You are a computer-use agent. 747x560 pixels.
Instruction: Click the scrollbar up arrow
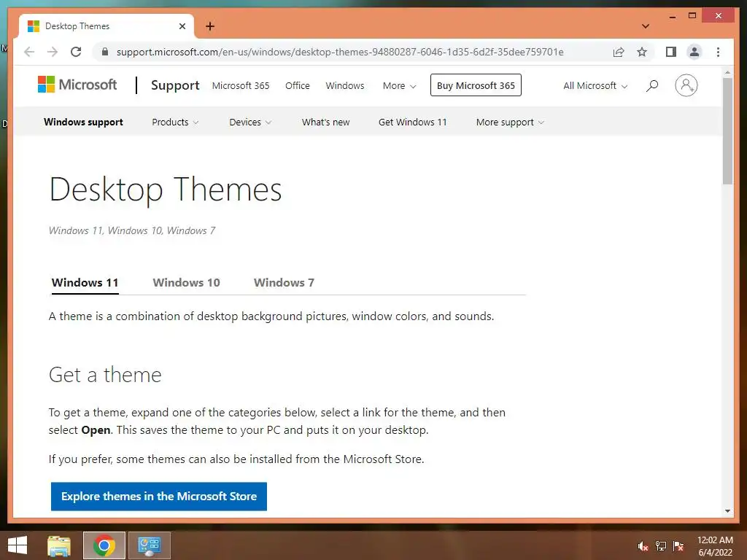[x=727, y=72]
